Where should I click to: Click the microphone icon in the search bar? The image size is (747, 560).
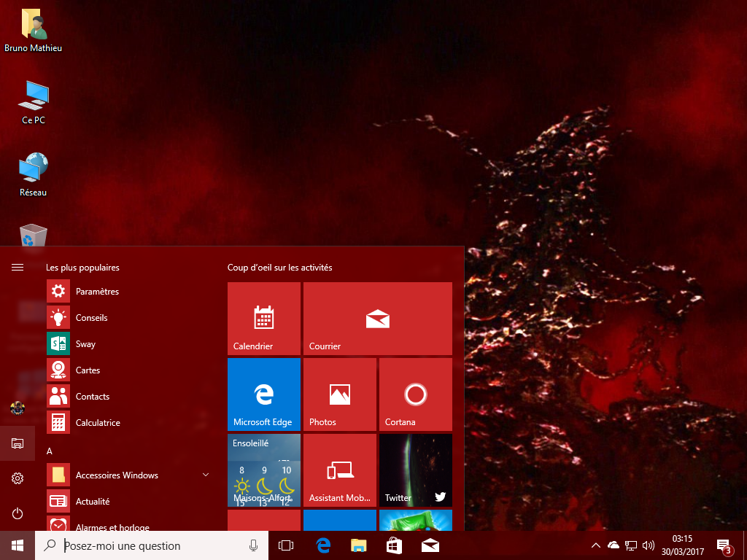tap(253, 545)
